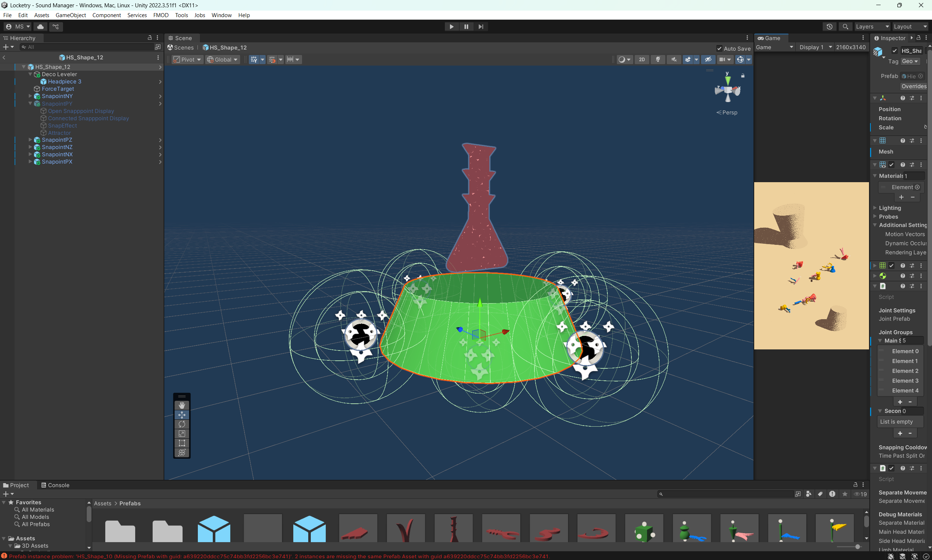
Task: Toggle the GameObject active checkbox in Inspector
Action: click(x=894, y=51)
